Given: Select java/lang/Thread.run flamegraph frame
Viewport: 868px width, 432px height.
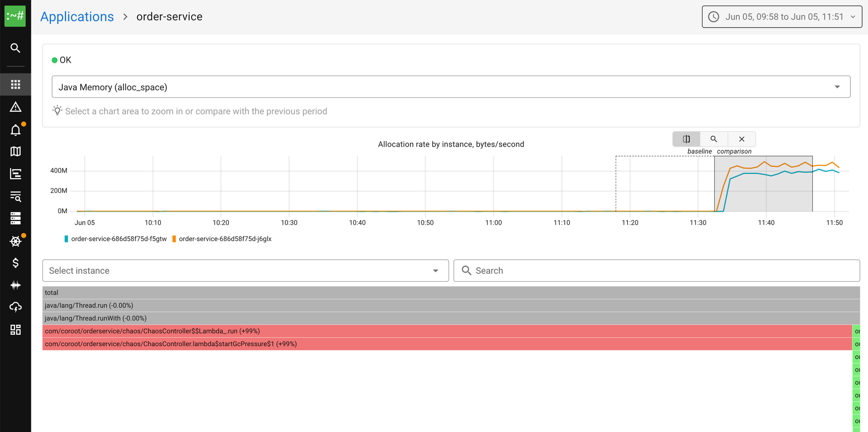Looking at the screenshot, I should [451, 305].
